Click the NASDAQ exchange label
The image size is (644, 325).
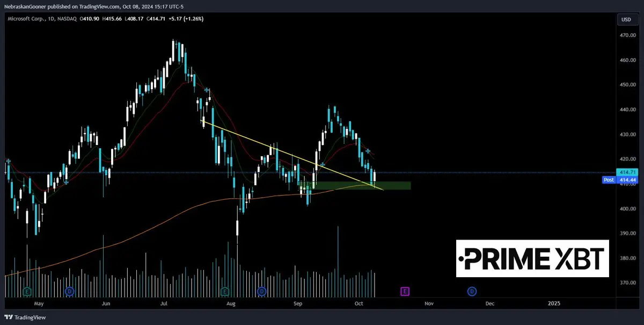tap(66, 19)
